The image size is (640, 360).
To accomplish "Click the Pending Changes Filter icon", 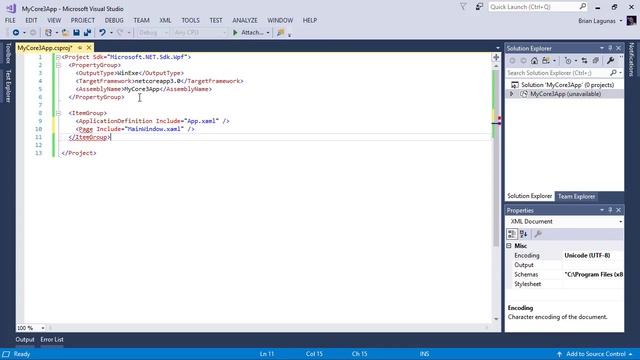I will point(568,60).
